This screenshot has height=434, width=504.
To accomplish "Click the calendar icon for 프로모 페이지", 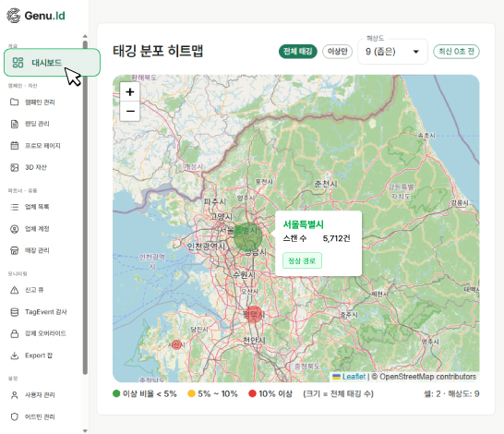I will 15,146.
